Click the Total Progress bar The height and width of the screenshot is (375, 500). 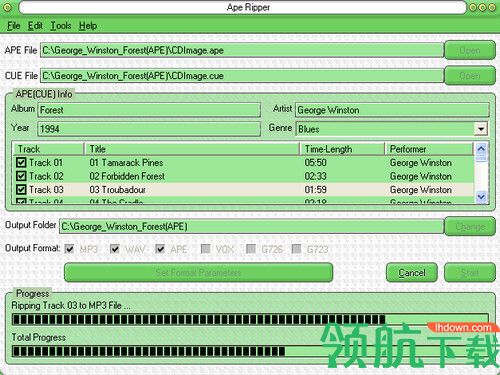coord(250,351)
